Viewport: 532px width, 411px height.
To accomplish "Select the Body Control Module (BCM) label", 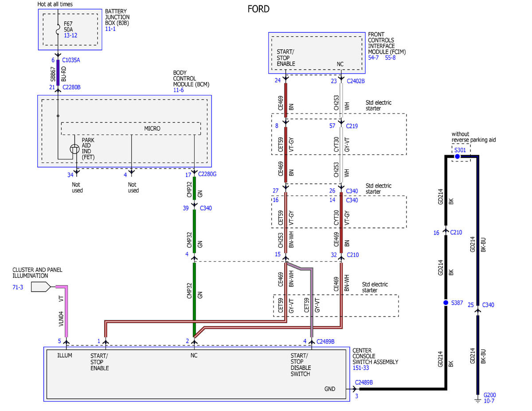I will click(191, 78).
